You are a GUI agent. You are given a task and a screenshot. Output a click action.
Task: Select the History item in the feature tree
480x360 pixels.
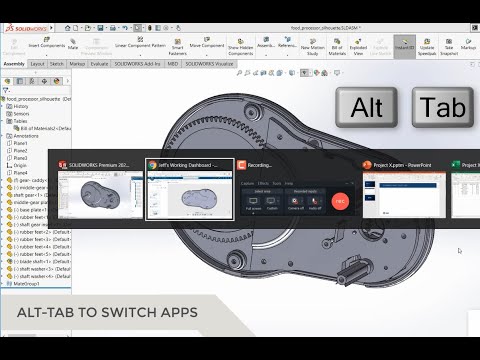tap(17, 106)
